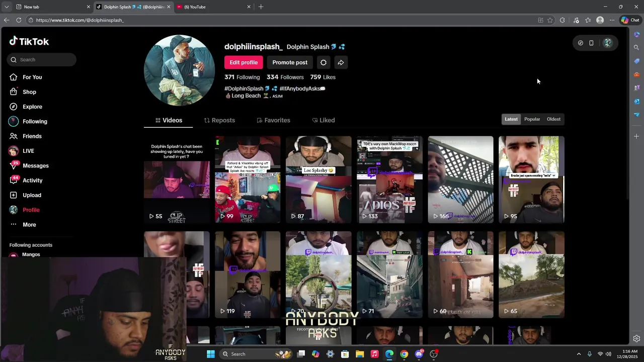Open profile settings gear icon
The width and height of the screenshot is (644, 362).
(324, 62)
